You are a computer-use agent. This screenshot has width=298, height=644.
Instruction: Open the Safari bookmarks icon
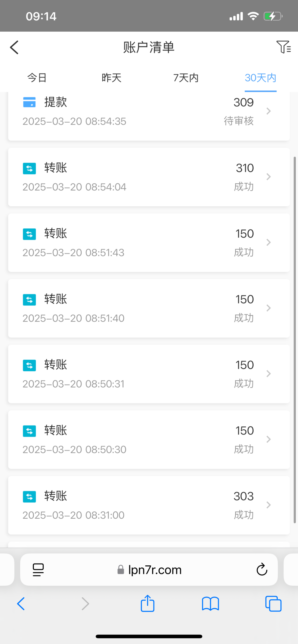(x=210, y=604)
